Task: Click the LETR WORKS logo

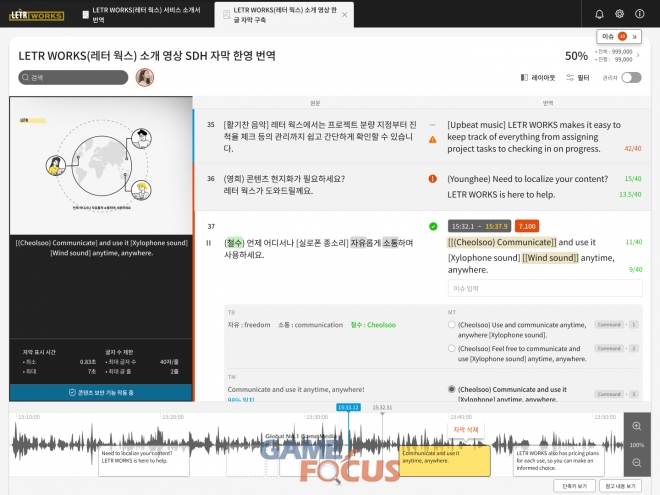Action: [x=37, y=16]
